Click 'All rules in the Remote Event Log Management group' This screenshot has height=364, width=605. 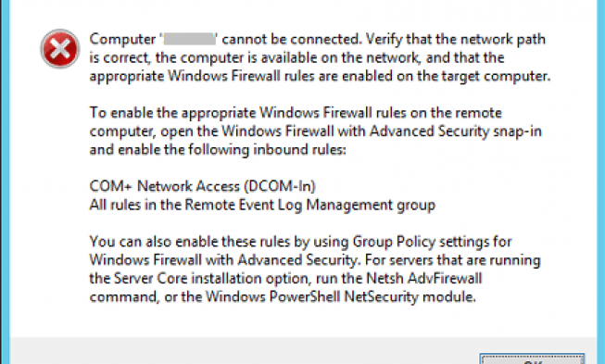[x=262, y=205]
